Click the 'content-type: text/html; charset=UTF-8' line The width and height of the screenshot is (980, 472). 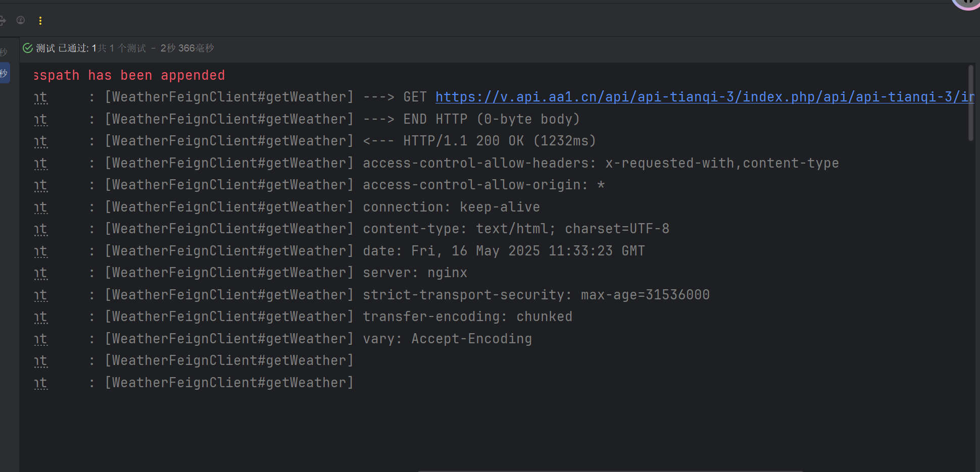[516, 229]
